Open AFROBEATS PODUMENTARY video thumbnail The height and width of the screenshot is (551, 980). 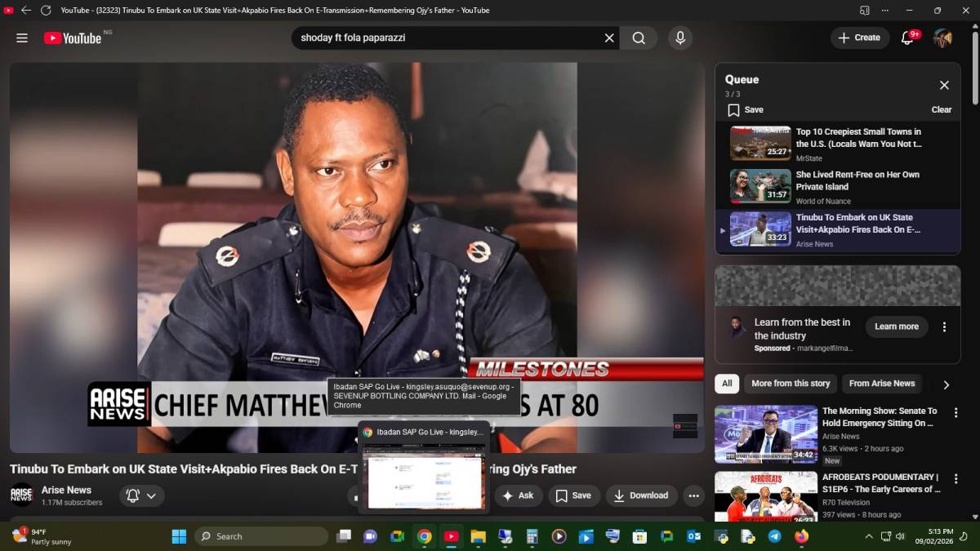[766, 496]
